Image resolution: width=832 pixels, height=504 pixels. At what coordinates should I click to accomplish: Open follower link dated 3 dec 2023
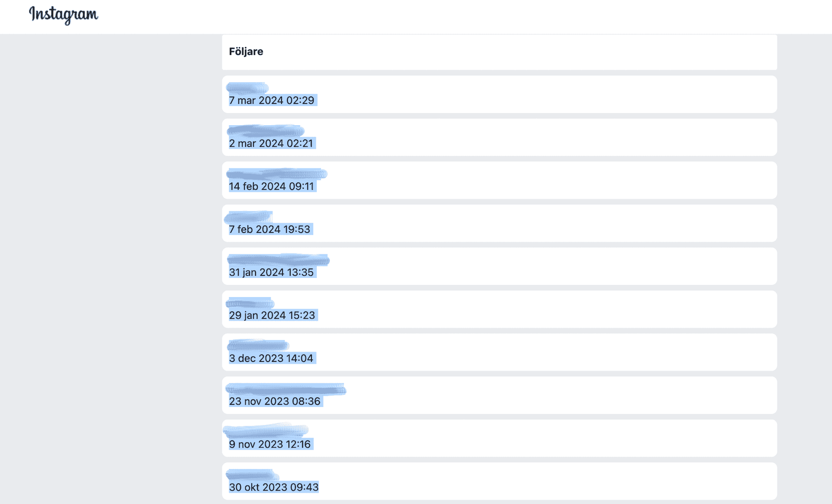258,346
